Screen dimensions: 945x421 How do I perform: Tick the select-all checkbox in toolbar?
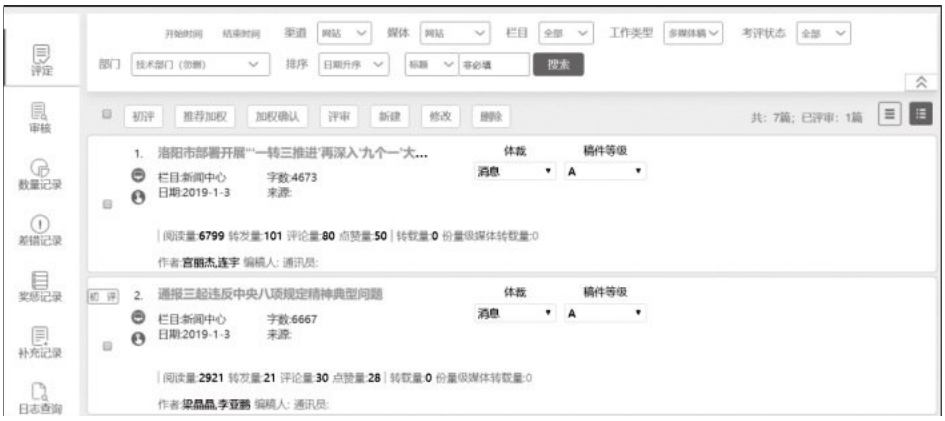(x=105, y=115)
